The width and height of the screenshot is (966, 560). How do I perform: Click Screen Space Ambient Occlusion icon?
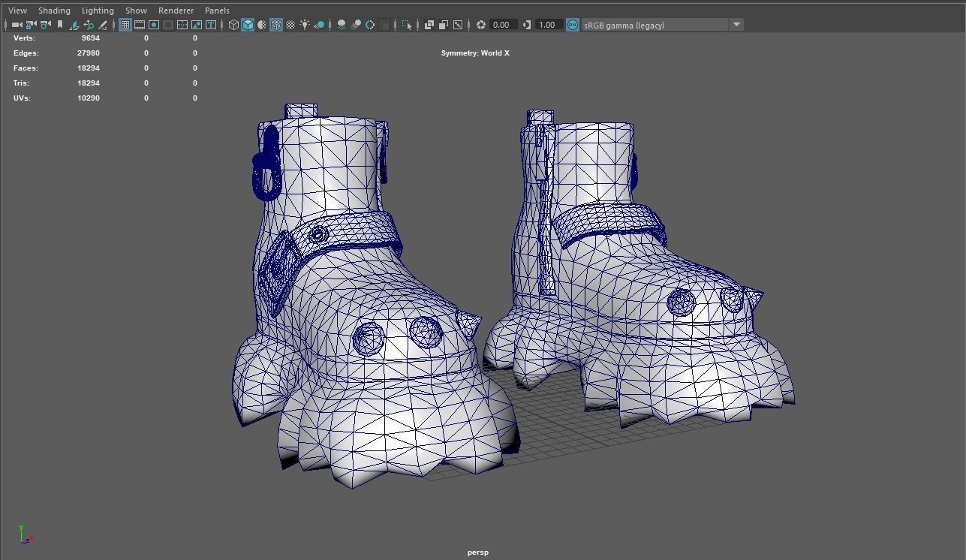click(342, 25)
